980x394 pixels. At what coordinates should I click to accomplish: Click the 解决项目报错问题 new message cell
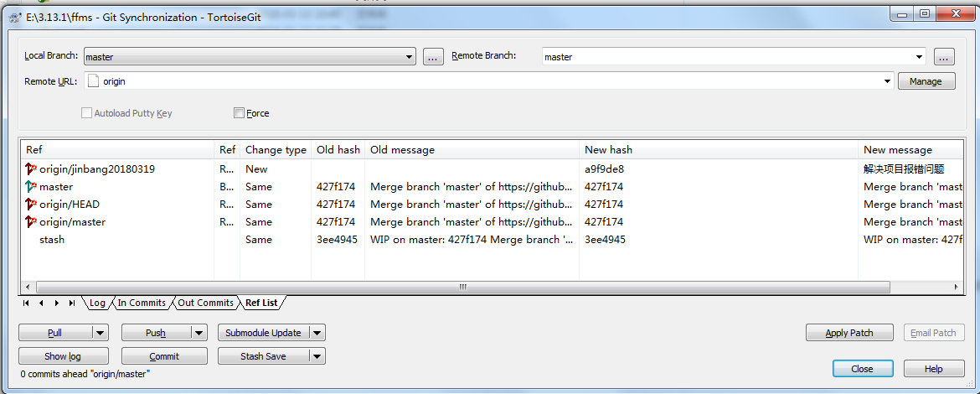click(903, 168)
